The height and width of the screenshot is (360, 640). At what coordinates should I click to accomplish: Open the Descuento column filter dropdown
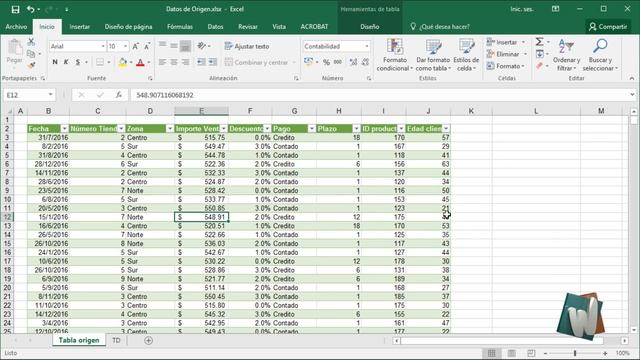tap(267, 129)
